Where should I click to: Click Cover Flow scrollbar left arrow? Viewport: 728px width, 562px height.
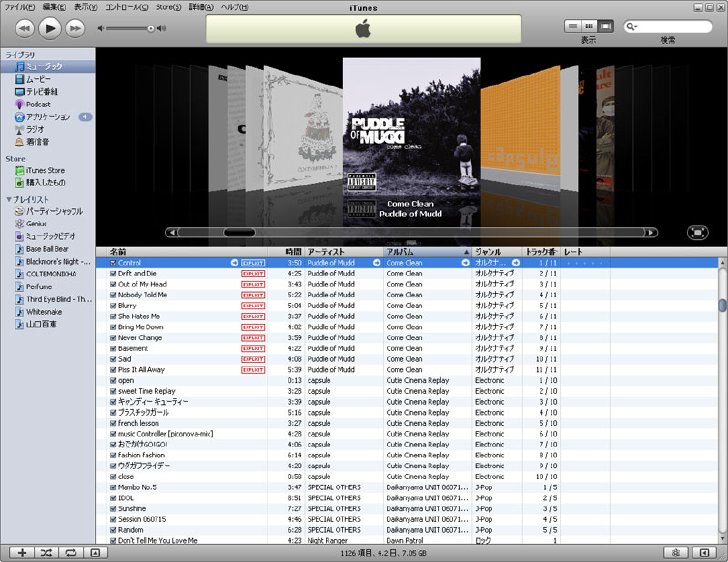(171, 232)
